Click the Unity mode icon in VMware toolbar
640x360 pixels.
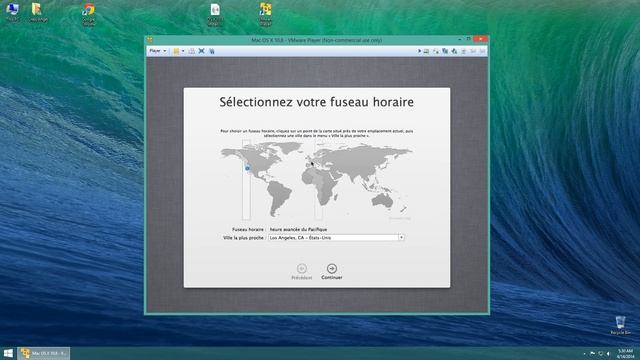(212, 51)
